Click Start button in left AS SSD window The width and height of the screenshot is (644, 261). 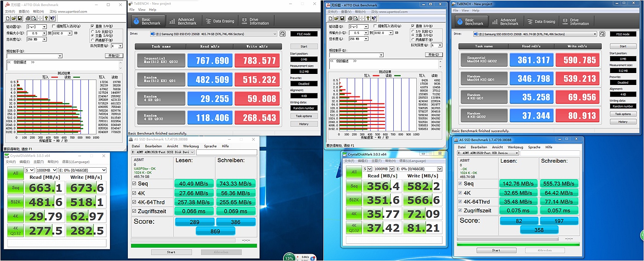pyautogui.click(x=171, y=252)
